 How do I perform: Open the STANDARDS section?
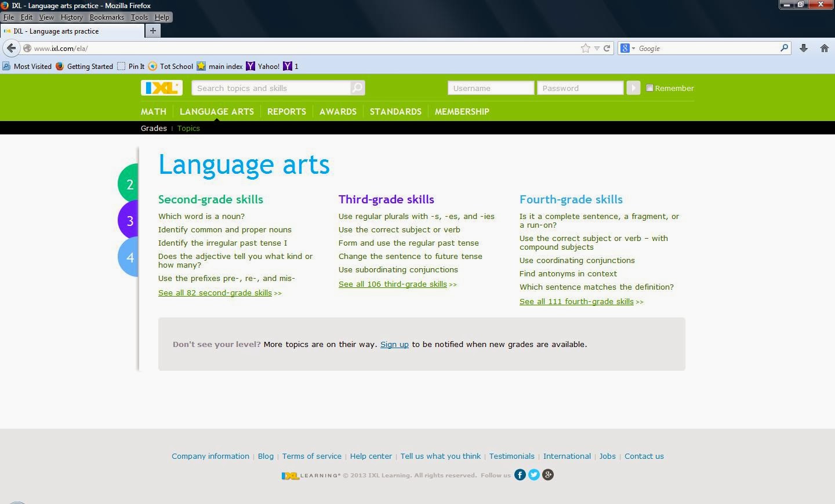point(395,111)
